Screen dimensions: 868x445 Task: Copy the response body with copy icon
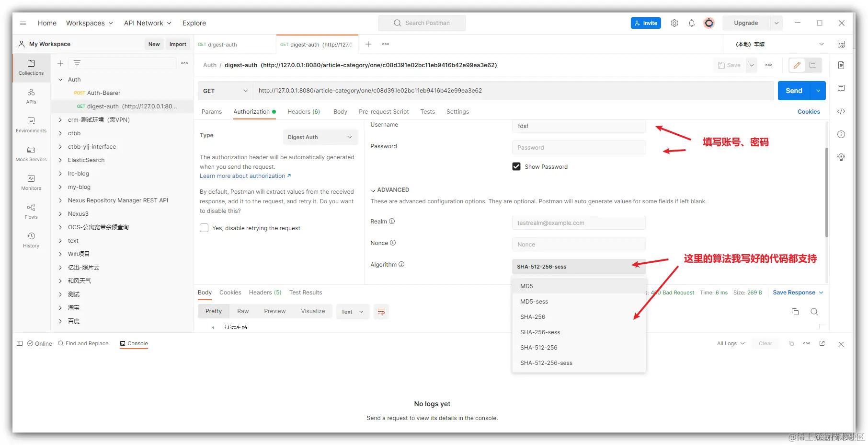pos(795,312)
